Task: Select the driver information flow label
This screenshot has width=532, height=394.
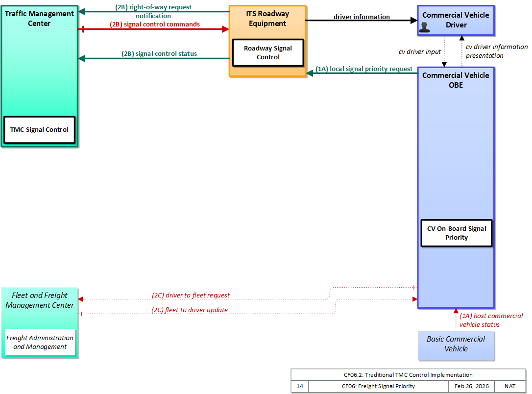Action: pyautogui.click(x=362, y=17)
